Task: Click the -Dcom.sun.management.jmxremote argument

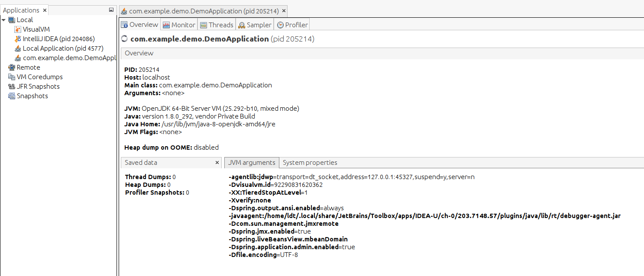Action: click(284, 224)
